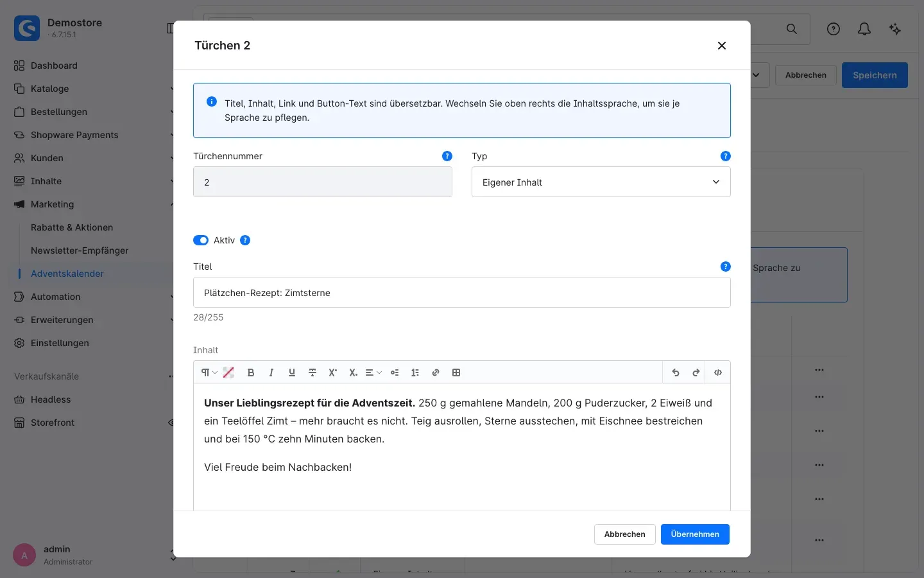Screen dimensions: 924x578
Task: Insert an unordered bullet list
Action: pyautogui.click(x=395, y=372)
